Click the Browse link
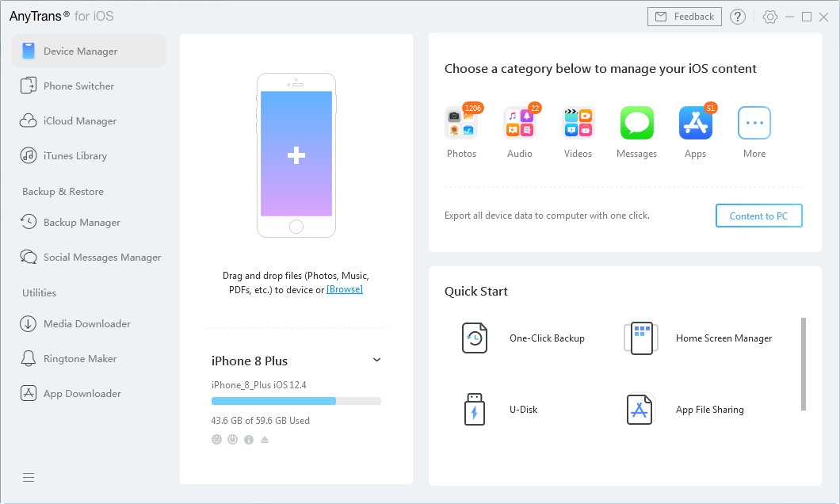The width and height of the screenshot is (840, 504). pyautogui.click(x=345, y=289)
